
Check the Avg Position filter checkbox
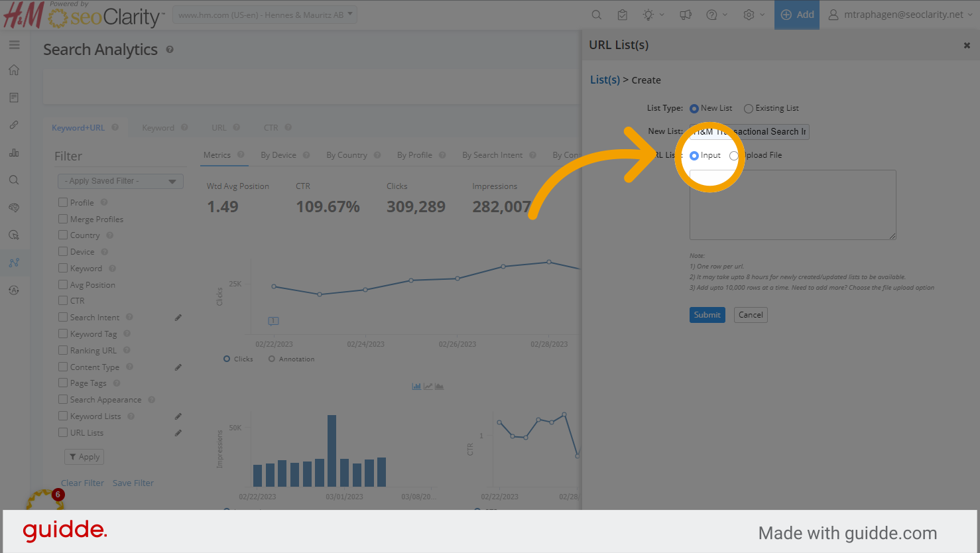(x=63, y=284)
